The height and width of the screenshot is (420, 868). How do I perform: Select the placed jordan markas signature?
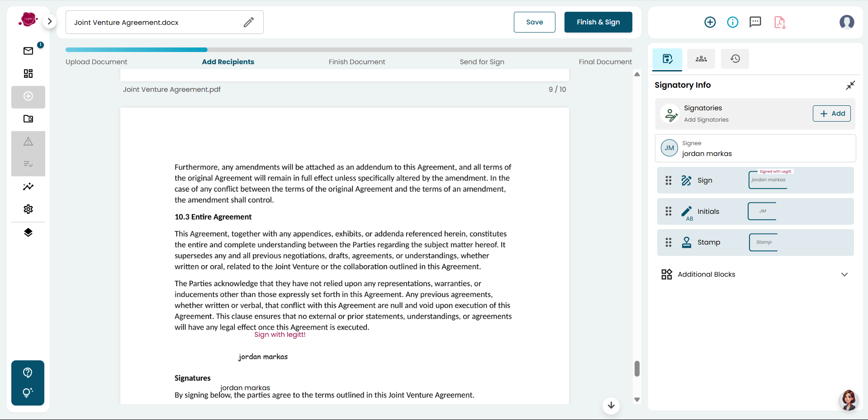[x=263, y=357]
